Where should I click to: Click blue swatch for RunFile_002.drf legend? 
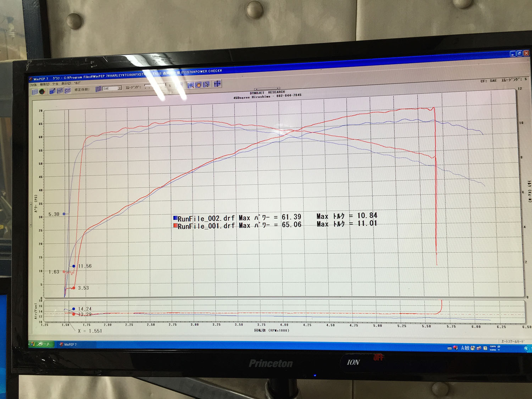[x=175, y=218]
